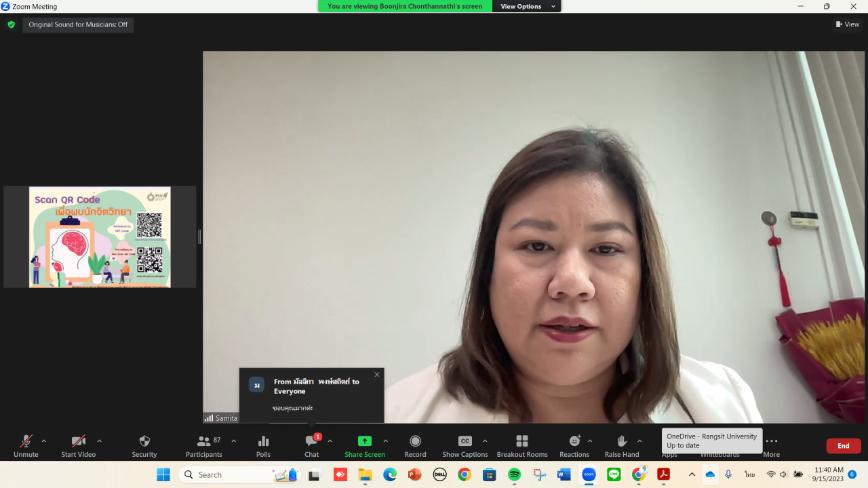
Task: Click Original Sound for Musicians: Off
Action: [x=78, y=25]
